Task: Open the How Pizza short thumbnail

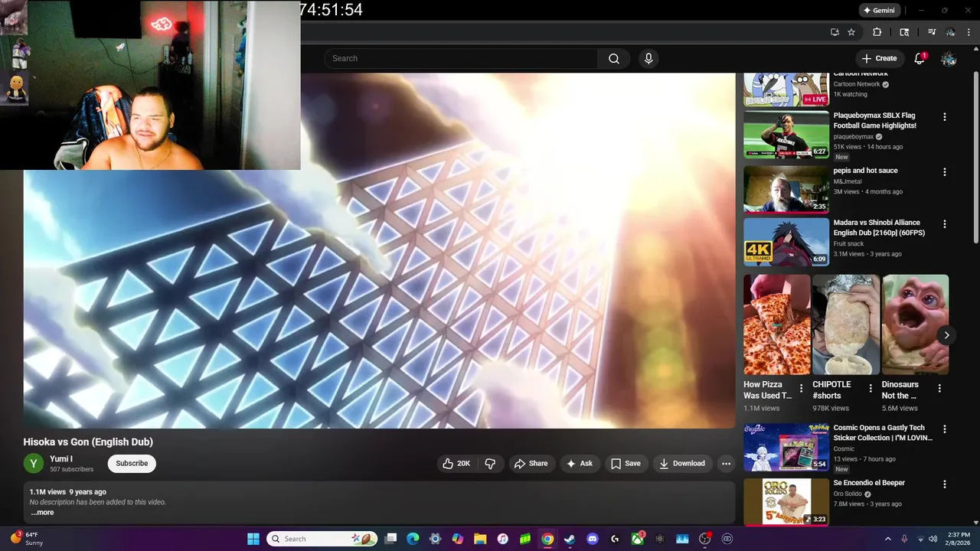Action: point(776,324)
